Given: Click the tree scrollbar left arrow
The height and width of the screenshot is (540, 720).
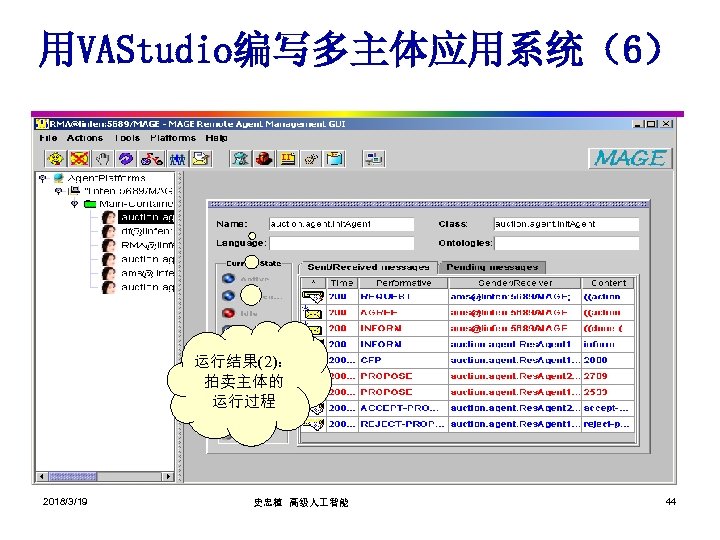Looking at the screenshot, I should [x=41, y=476].
